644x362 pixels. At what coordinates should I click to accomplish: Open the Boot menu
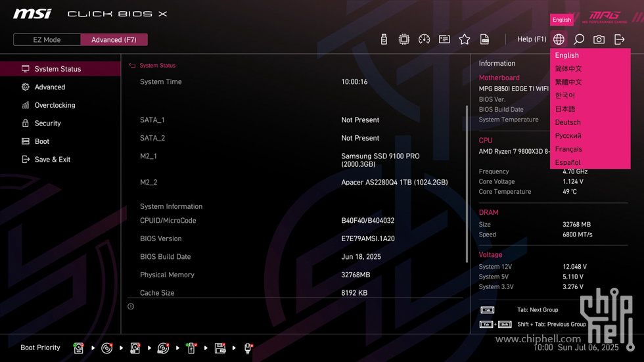[x=60, y=141]
